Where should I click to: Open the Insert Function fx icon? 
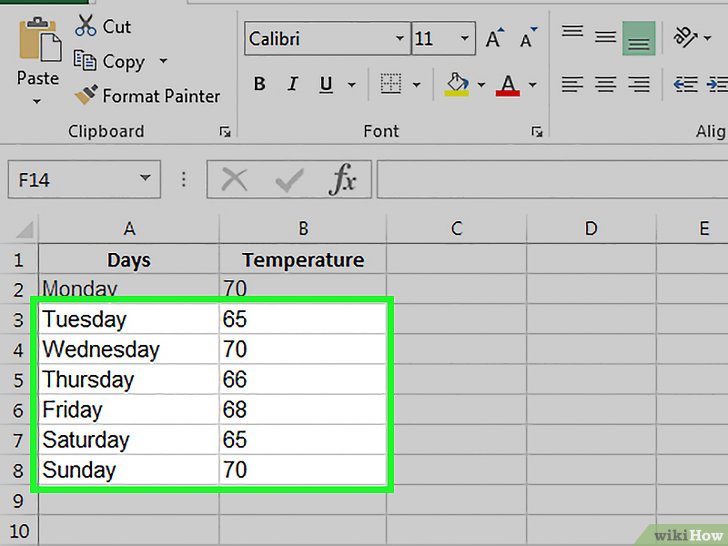pos(343,180)
